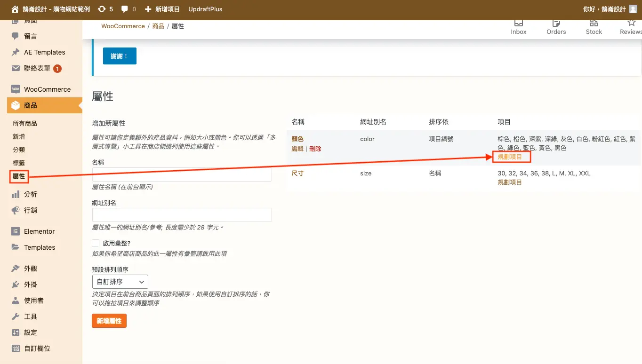Open UpdraftPlus in the admin bar
The width and height of the screenshot is (642, 364).
205,9
